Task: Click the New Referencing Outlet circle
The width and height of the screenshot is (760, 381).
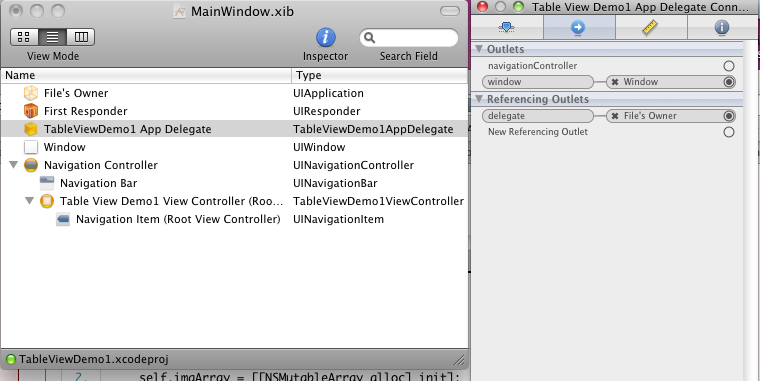Action: coord(728,132)
